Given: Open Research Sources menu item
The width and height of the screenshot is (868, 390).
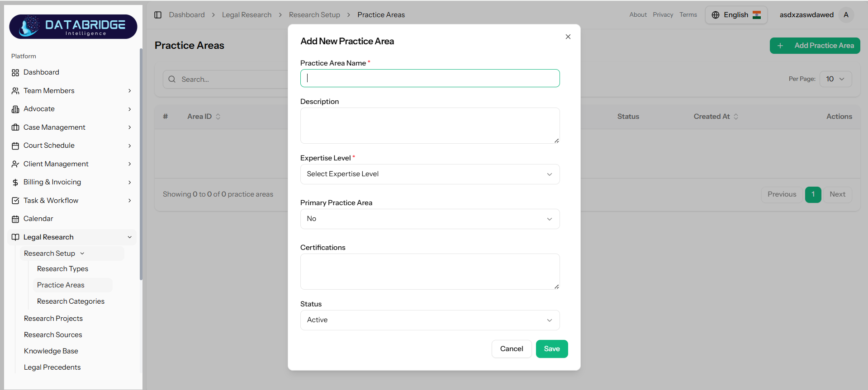Looking at the screenshot, I should (x=53, y=335).
